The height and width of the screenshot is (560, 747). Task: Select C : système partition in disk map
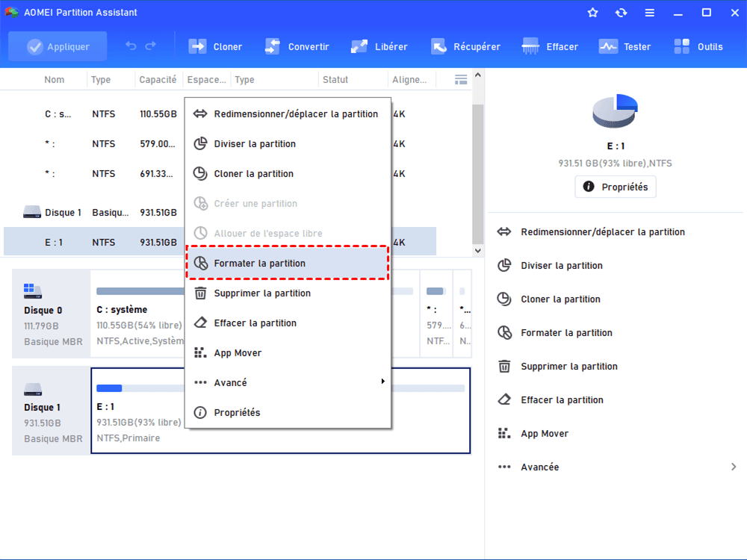coord(138,314)
